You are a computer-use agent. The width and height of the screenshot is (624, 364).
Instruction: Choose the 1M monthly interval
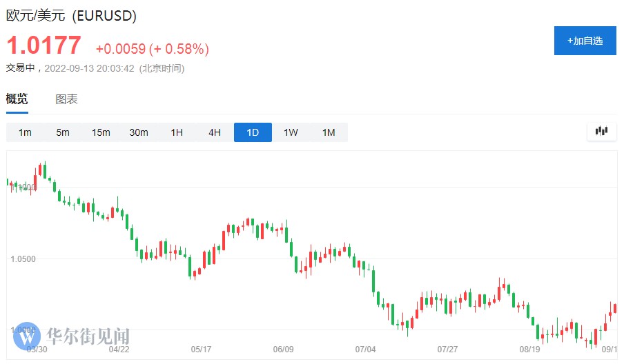[x=329, y=132]
